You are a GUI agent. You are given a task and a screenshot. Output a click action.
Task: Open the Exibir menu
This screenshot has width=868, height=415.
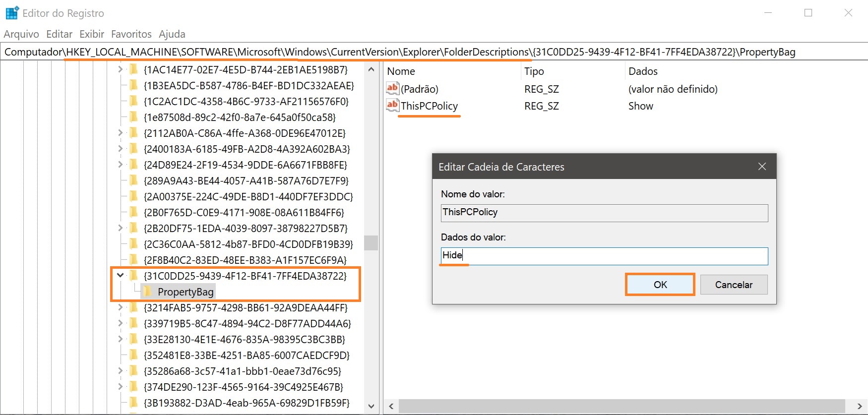(92, 34)
